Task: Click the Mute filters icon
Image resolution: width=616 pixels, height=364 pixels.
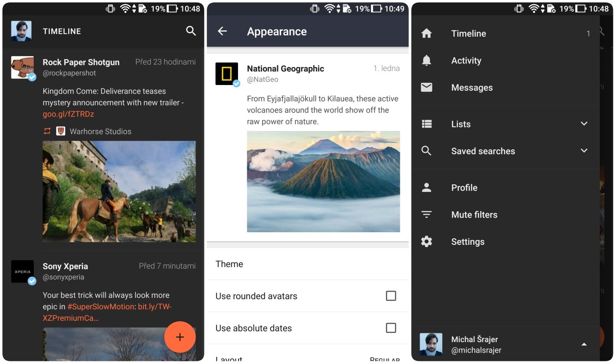Action: (x=426, y=215)
